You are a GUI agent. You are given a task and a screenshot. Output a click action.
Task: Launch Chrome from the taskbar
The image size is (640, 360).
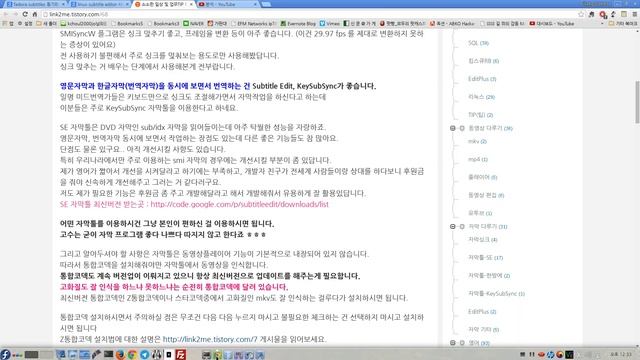[x=132, y=354]
